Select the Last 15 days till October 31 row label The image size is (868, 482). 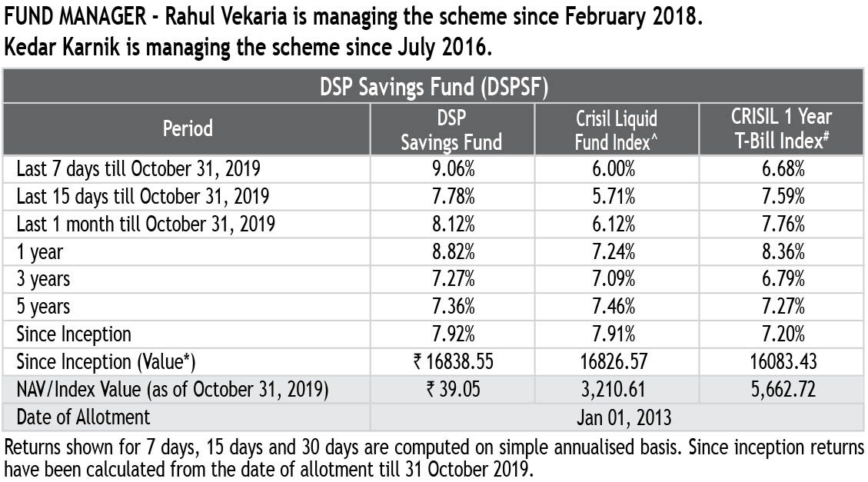click(x=143, y=196)
